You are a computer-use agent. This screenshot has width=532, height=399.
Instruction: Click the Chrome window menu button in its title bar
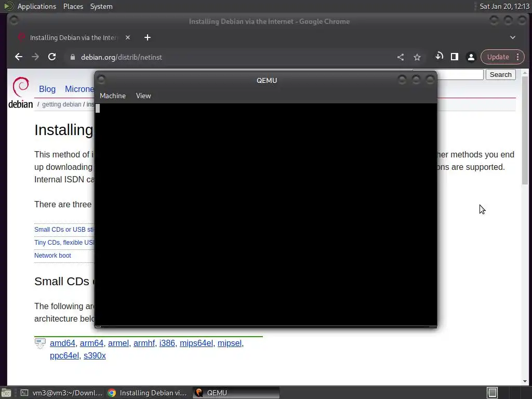click(x=14, y=21)
